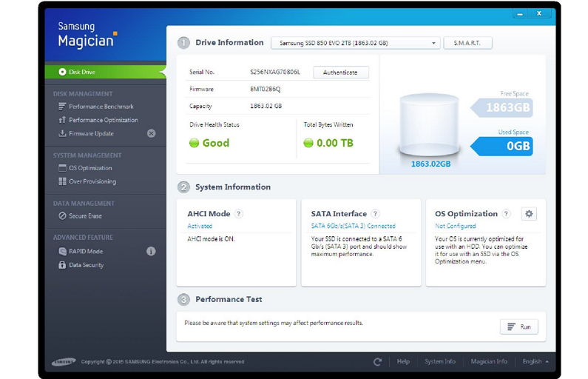The height and width of the screenshot is (379, 588).
Task: Click the 0.00 TB total bytes written
Action: click(328, 143)
